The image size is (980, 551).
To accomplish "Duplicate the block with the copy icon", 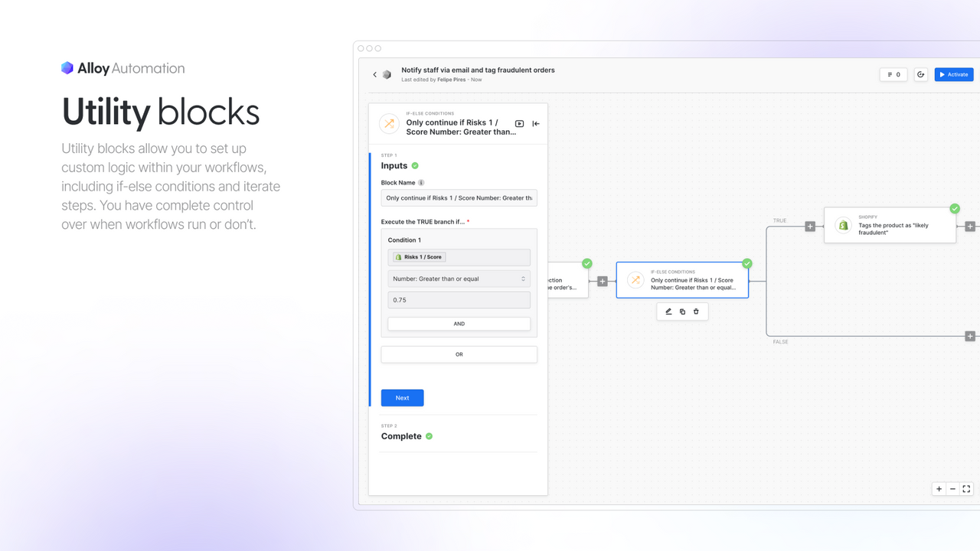I will point(682,311).
